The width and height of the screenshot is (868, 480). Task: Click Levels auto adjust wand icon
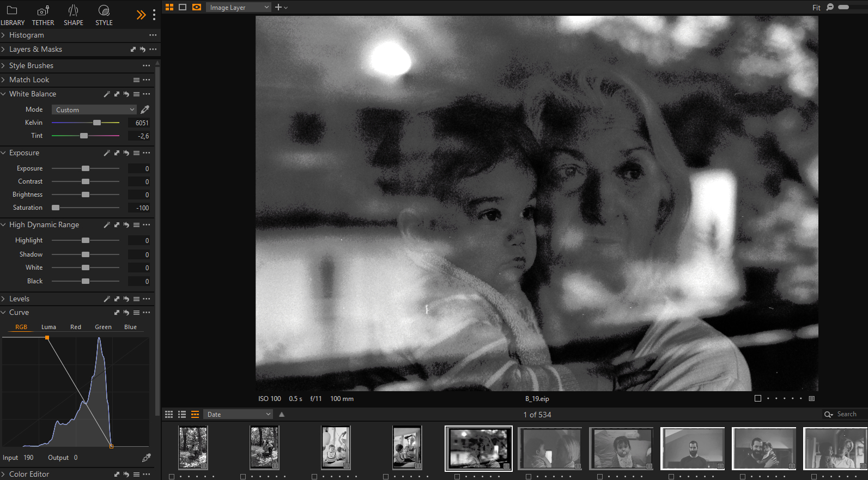pos(107,299)
